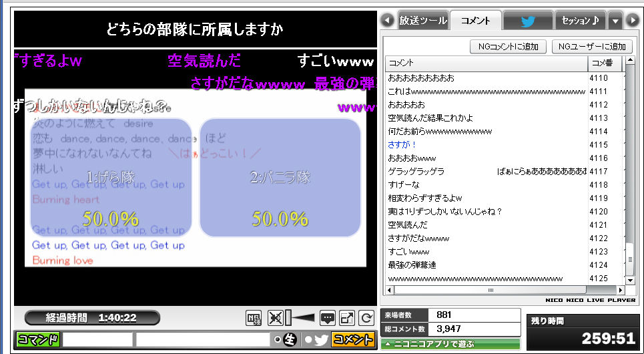Select comment 4121 空気読んだ

click(x=505, y=225)
